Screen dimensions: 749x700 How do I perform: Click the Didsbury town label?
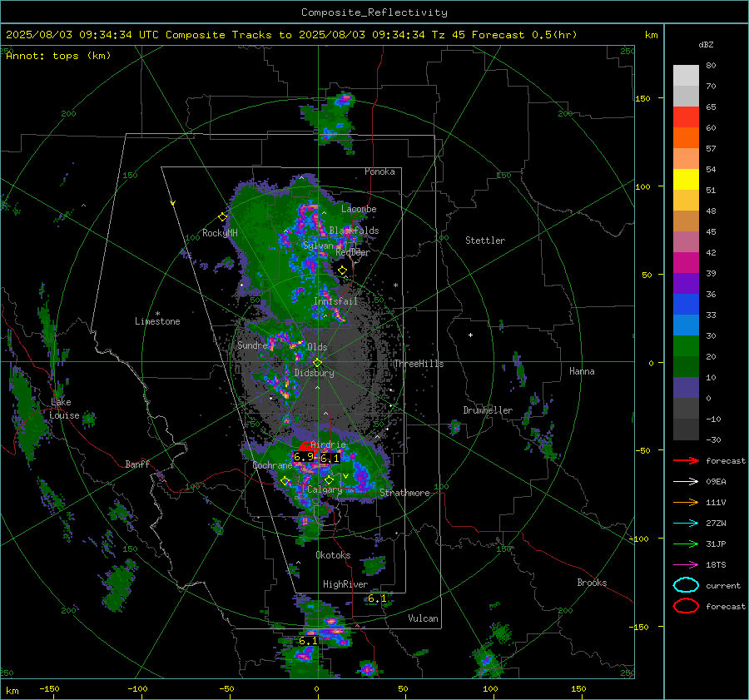tap(314, 373)
